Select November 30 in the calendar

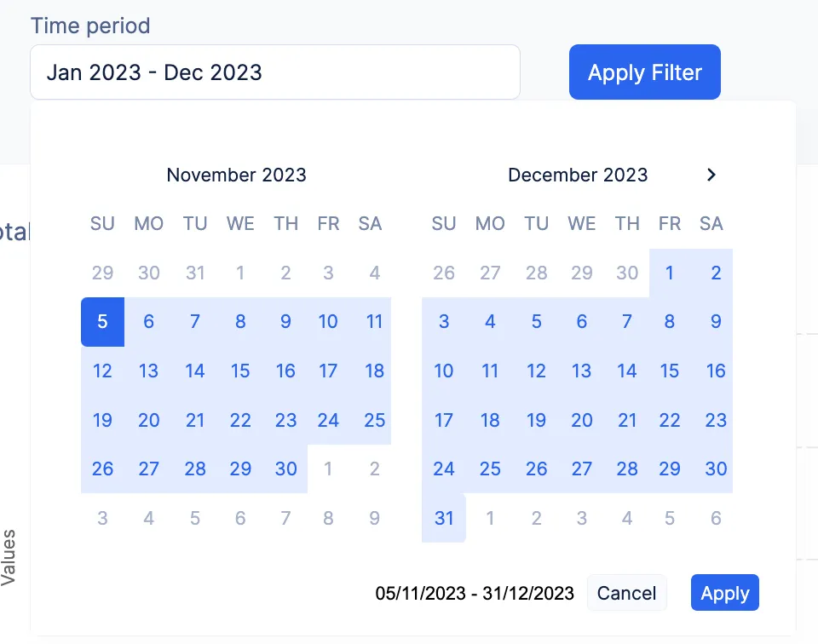286,469
